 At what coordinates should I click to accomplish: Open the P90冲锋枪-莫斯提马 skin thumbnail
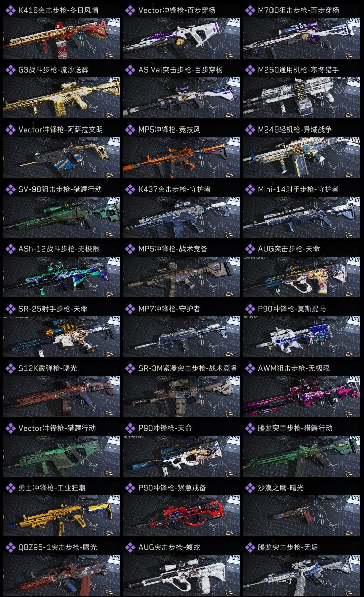pyautogui.click(x=301, y=336)
